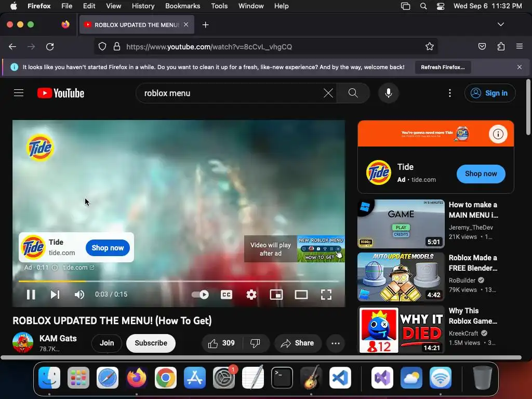
Task: Bookmark this page with star icon
Action: pos(430,46)
